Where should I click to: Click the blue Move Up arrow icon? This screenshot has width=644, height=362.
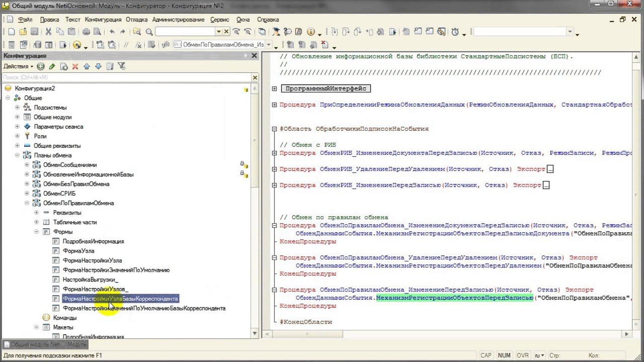click(x=87, y=66)
